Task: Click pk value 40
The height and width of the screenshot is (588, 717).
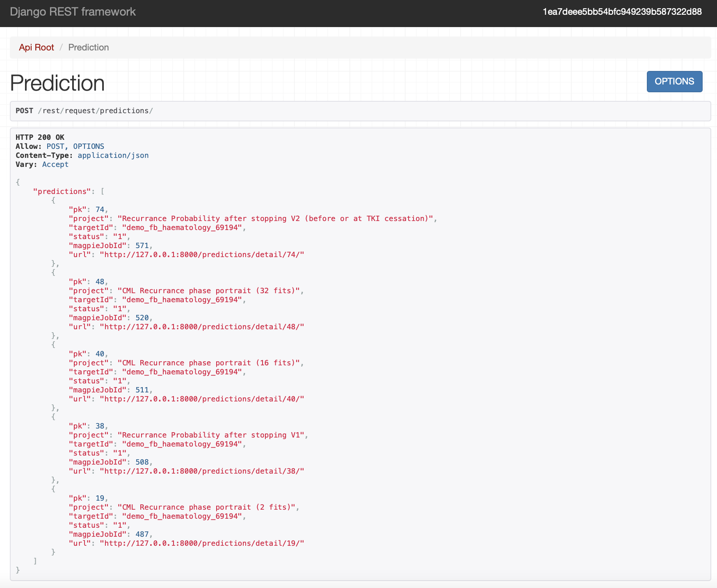Action: (x=100, y=354)
